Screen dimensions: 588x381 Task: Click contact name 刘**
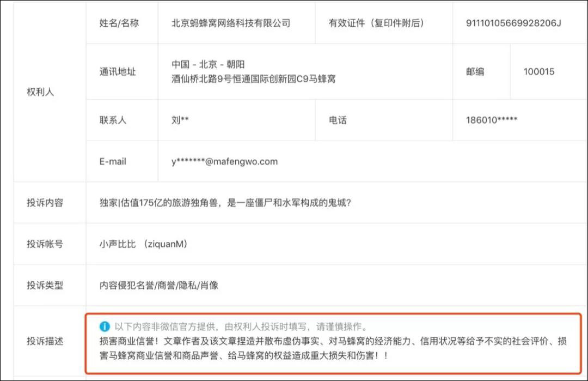click(180, 120)
